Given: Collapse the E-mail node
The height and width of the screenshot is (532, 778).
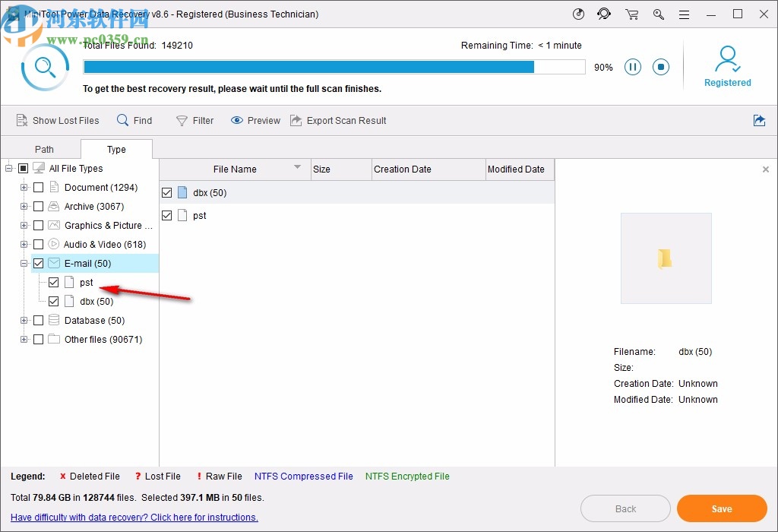Looking at the screenshot, I should click(24, 263).
